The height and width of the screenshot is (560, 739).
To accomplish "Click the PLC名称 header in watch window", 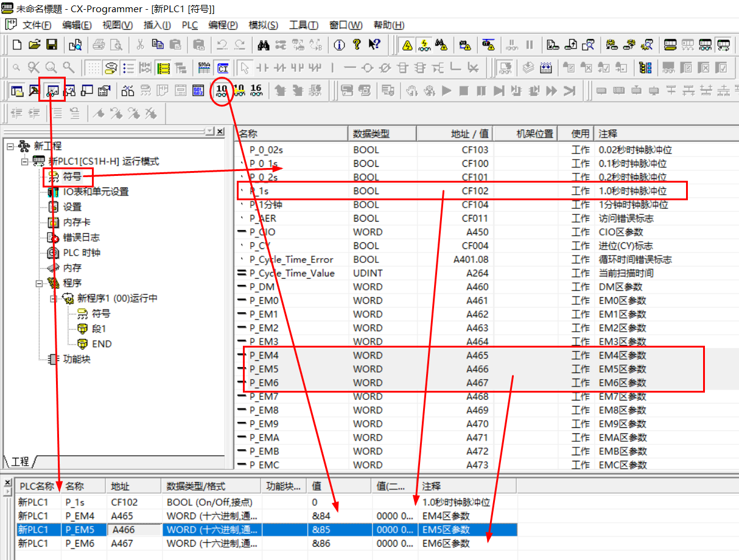I will pos(38,486).
